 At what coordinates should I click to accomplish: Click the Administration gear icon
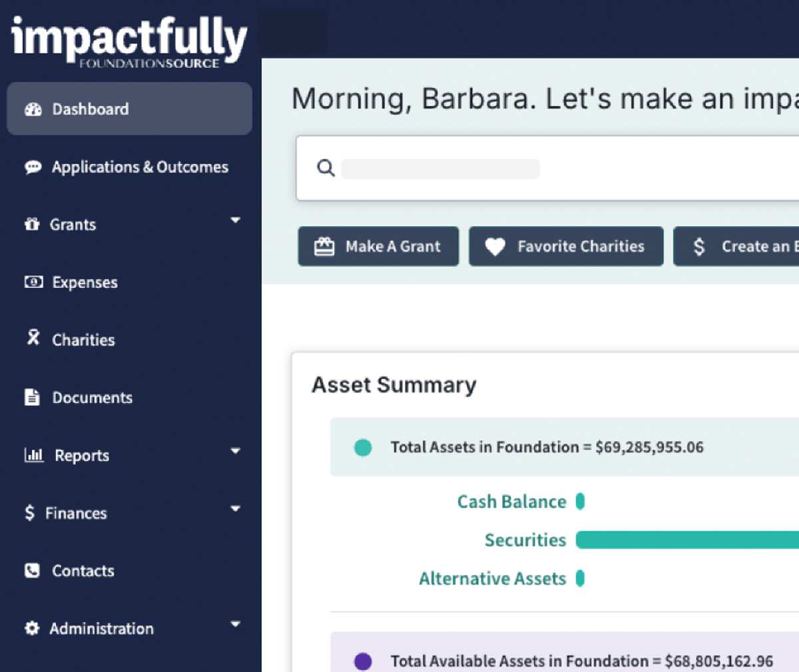(32, 628)
